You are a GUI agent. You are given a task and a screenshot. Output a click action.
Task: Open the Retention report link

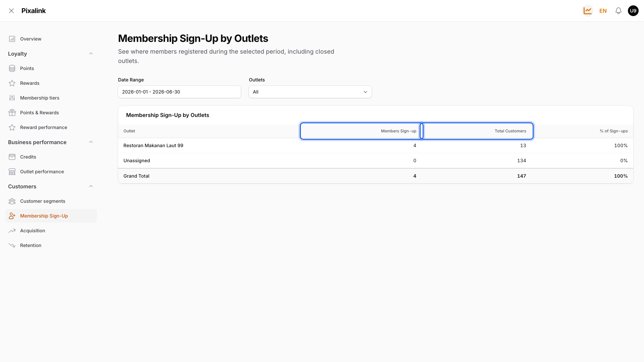coord(51,245)
